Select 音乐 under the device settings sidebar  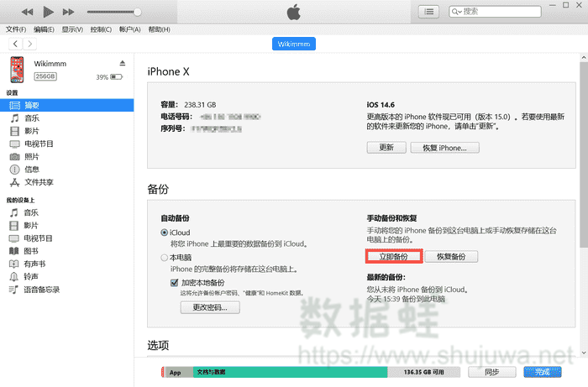click(x=30, y=118)
